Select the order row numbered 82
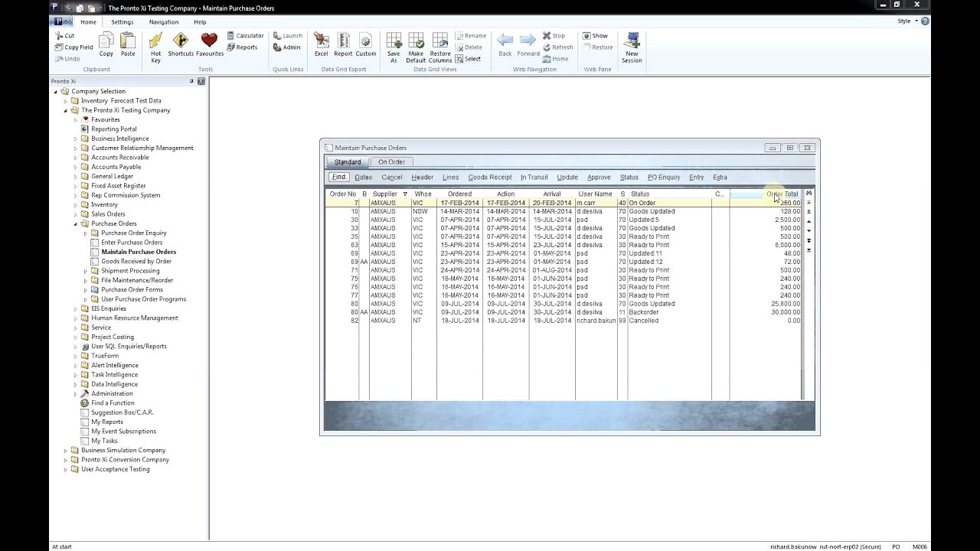Viewport: 980px width, 551px height. (x=563, y=321)
